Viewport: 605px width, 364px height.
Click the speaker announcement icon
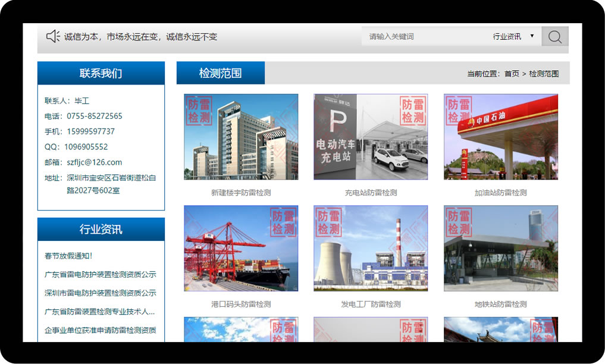[53, 36]
